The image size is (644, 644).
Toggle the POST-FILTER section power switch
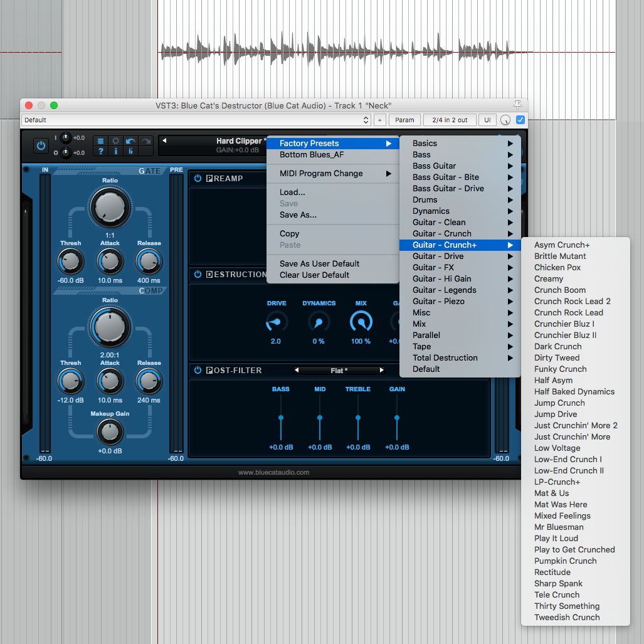point(198,370)
